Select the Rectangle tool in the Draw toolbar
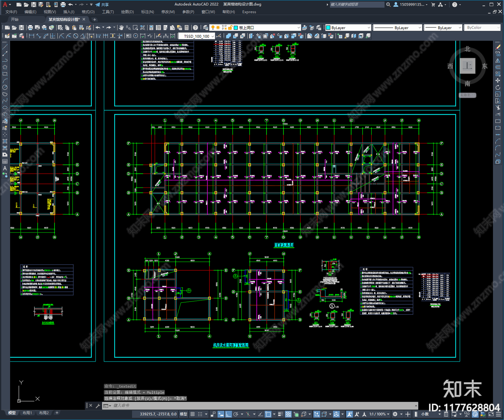Screen dimensions: 504x420 coord(5,74)
